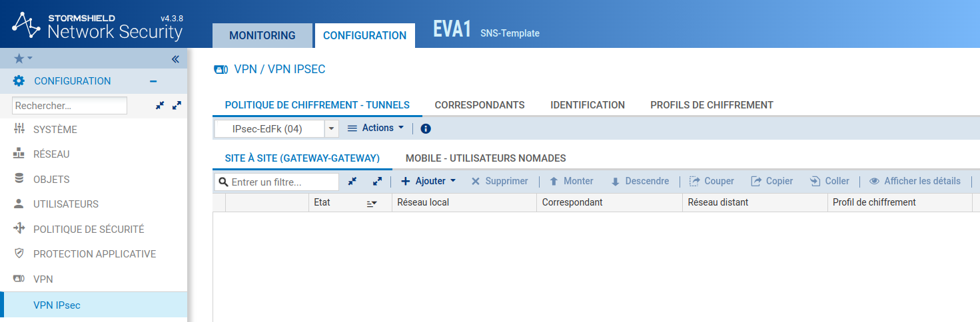The height and width of the screenshot is (322, 980).
Task: Switch to the MONITORING tab
Action: pyautogui.click(x=262, y=36)
